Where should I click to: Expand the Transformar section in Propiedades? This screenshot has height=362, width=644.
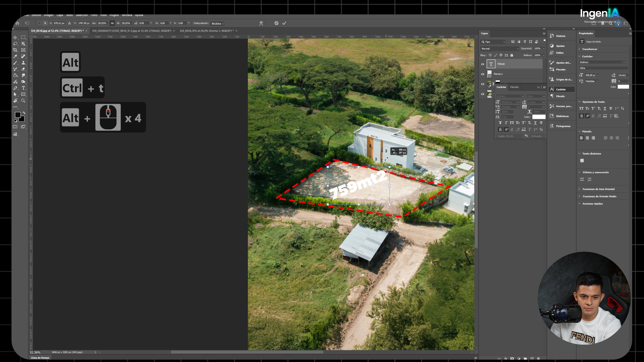589,49
